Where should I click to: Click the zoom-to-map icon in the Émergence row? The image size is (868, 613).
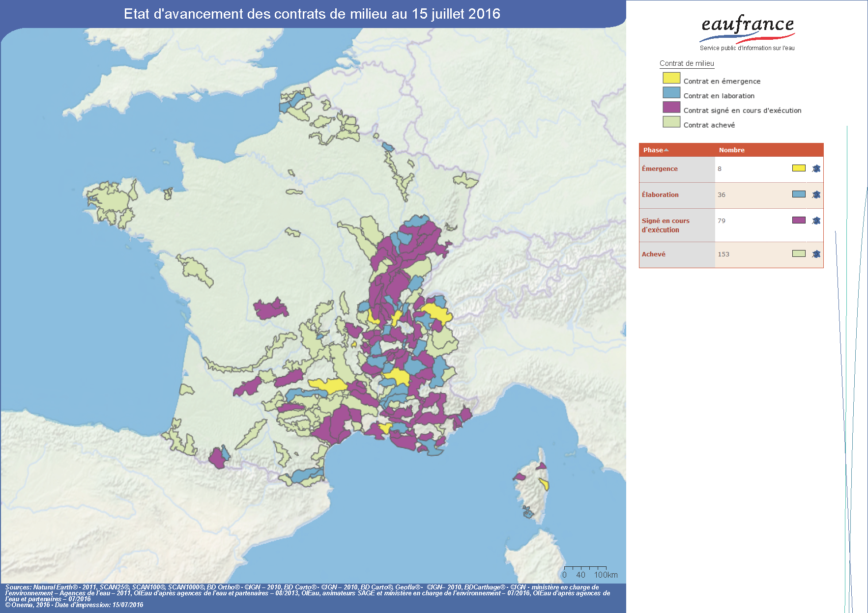[816, 168]
